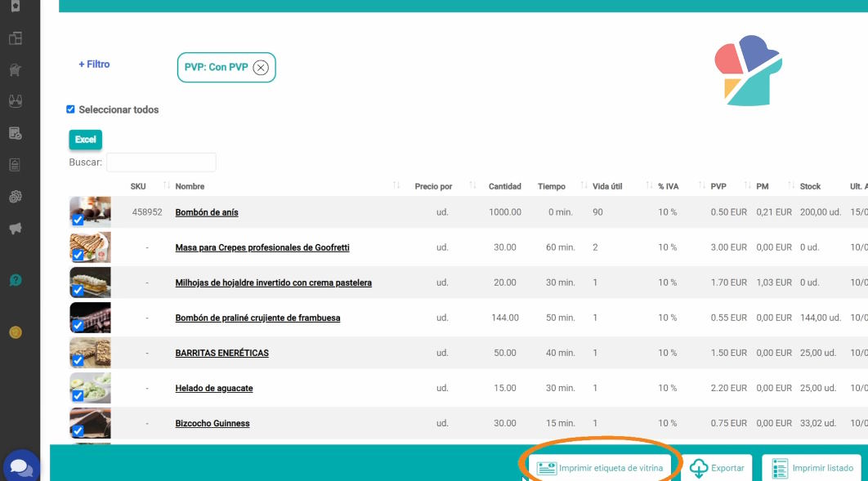The image size is (868, 481).
Task: Click the PVP: Con PVP filter chip
Action: (x=226, y=68)
